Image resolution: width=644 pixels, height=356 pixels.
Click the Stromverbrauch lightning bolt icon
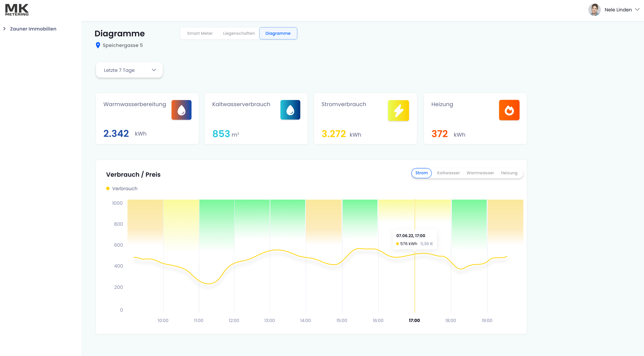[398, 110]
